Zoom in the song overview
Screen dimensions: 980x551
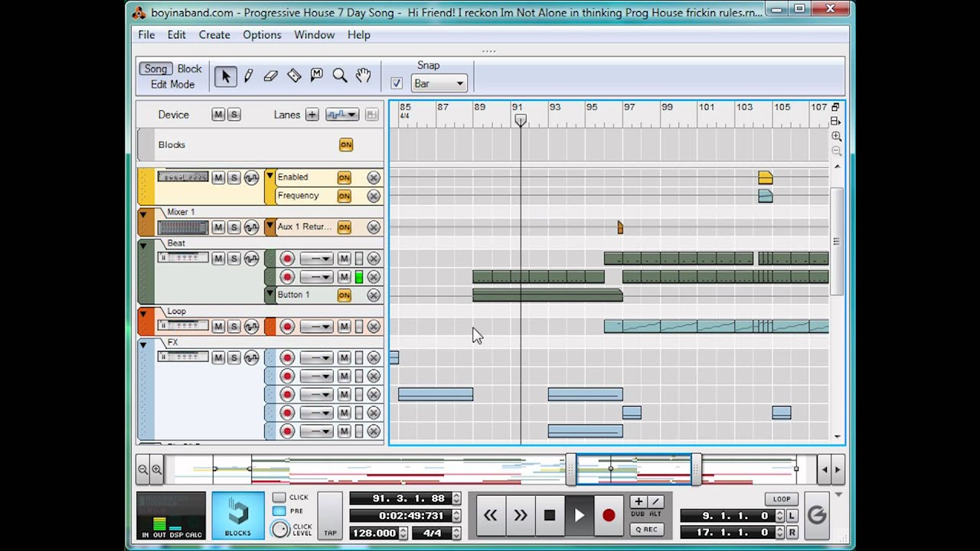click(x=157, y=469)
